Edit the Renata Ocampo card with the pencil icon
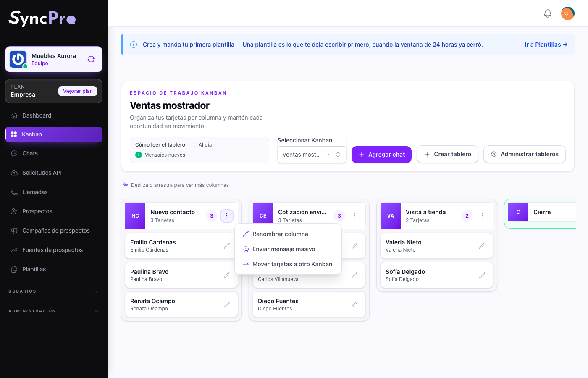 pyautogui.click(x=227, y=304)
